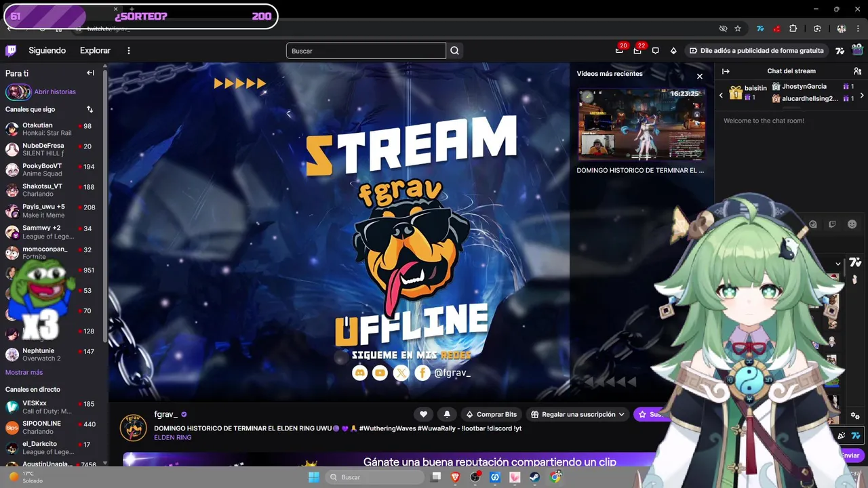Open Sammwy +2 channel in sidebar
This screenshot has height=488, width=868.
click(x=53, y=232)
